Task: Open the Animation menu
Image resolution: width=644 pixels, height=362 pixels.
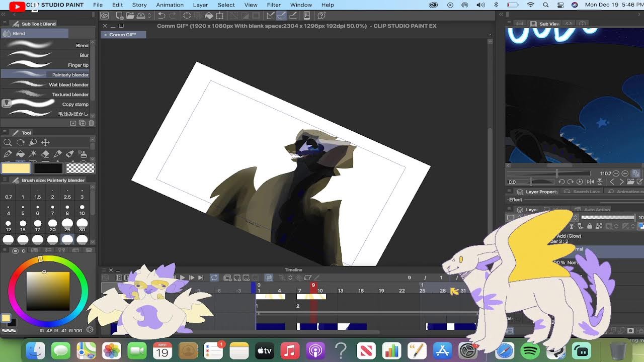Action: (x=170, y=5)
